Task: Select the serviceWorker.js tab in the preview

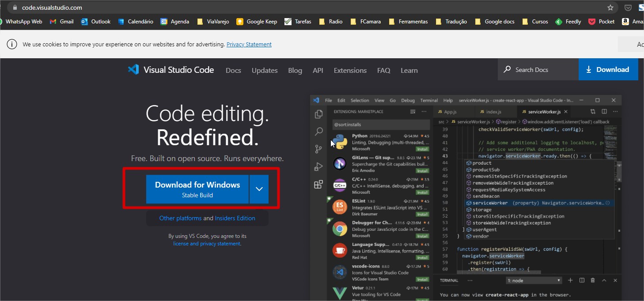Action: click(544, 112)
